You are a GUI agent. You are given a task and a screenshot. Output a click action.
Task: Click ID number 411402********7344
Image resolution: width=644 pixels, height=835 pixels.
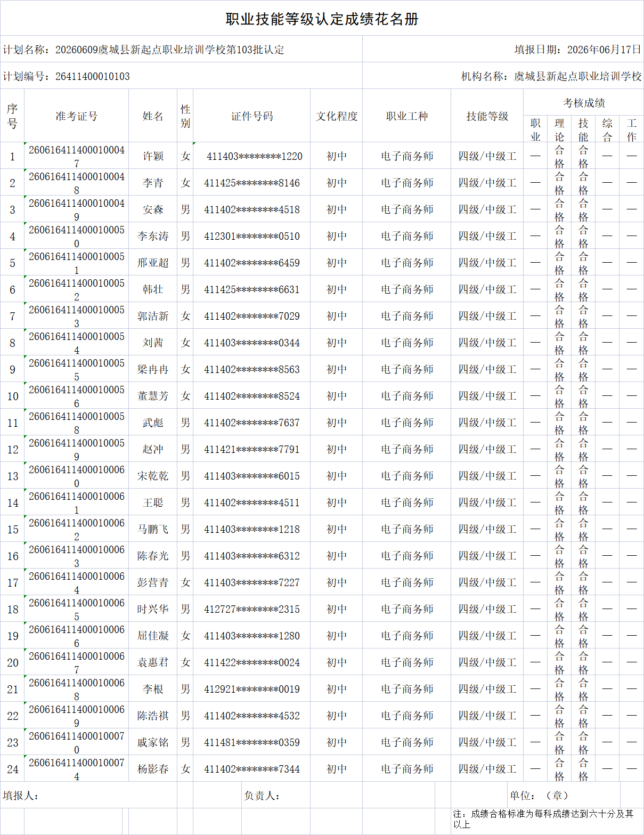point(252,769)
